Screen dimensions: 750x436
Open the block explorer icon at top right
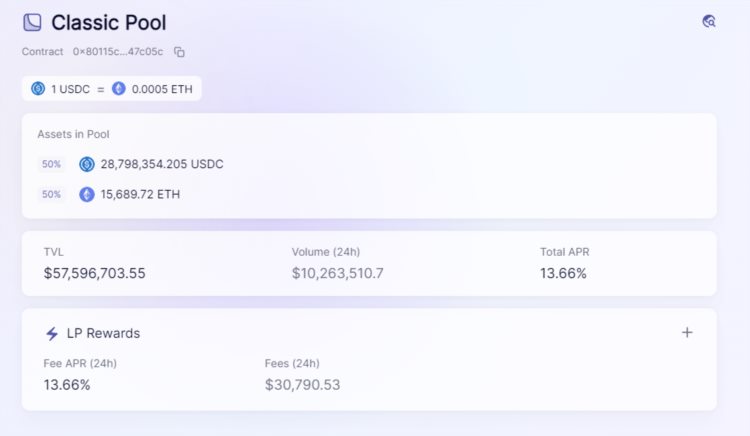(x=709, y=21)
